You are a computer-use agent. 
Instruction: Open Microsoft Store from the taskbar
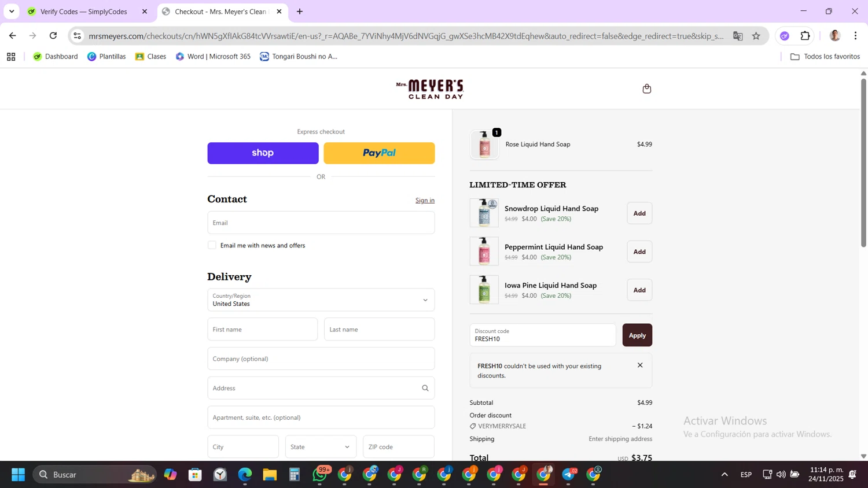coord(195,475)
